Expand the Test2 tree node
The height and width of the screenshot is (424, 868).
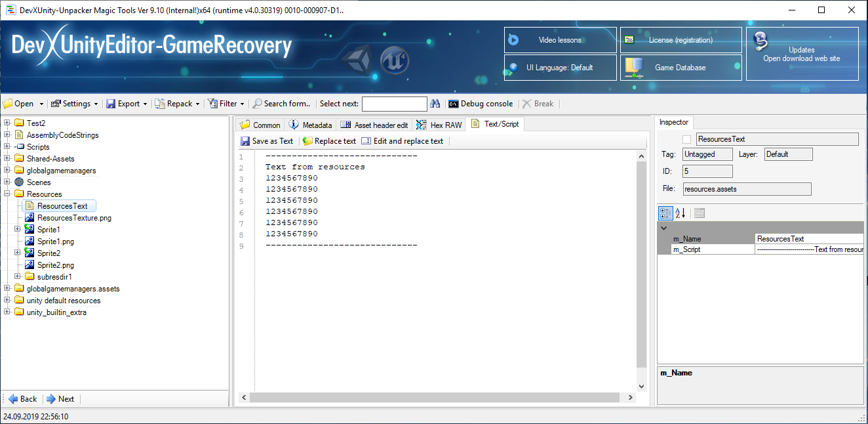point(7,123)
